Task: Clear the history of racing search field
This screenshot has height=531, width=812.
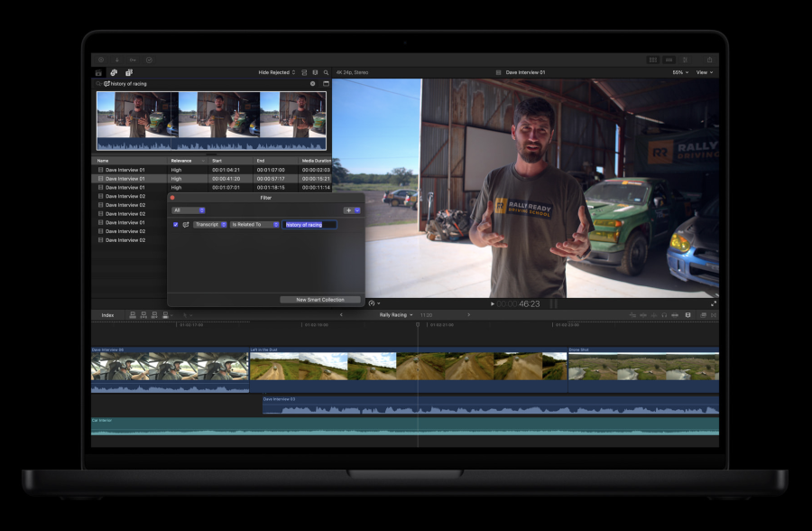Action: point(311,83)
